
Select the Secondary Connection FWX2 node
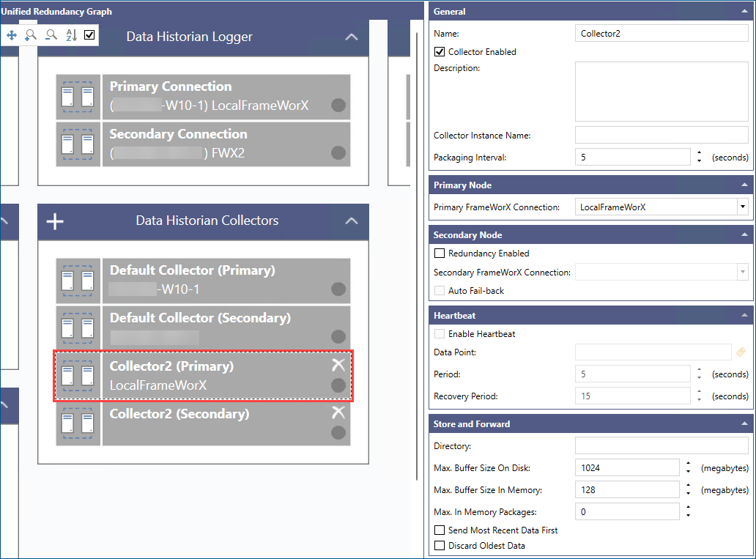(226, 144)
